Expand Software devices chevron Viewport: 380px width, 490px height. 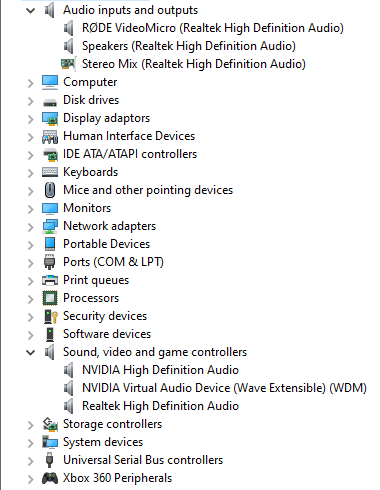(31, 335)
